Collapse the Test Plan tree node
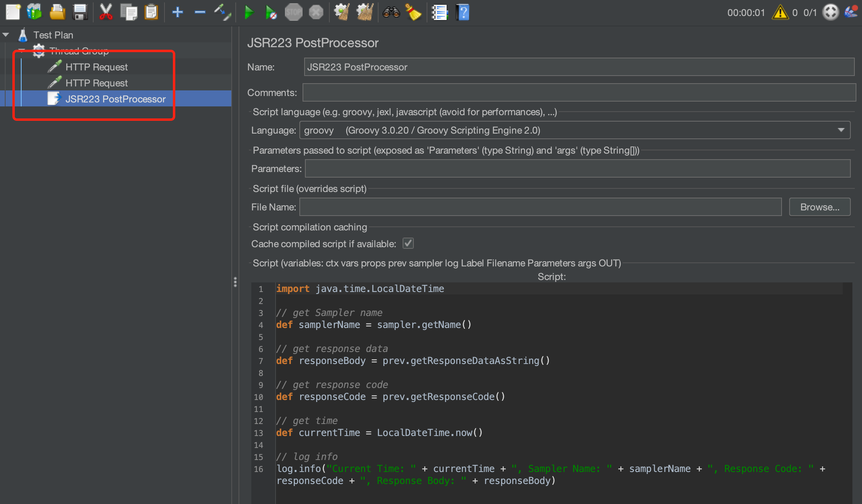The image size is (862, 504). 6,35
